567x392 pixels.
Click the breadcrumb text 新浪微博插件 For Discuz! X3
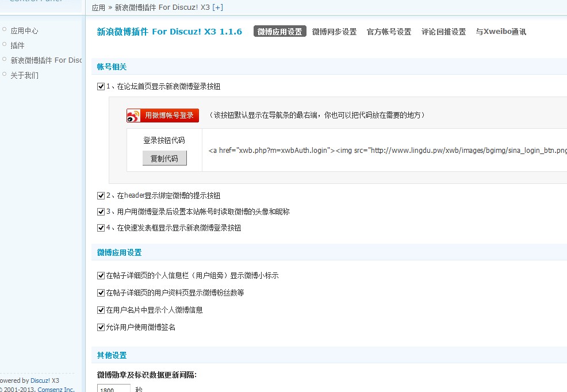click(162, 7)
